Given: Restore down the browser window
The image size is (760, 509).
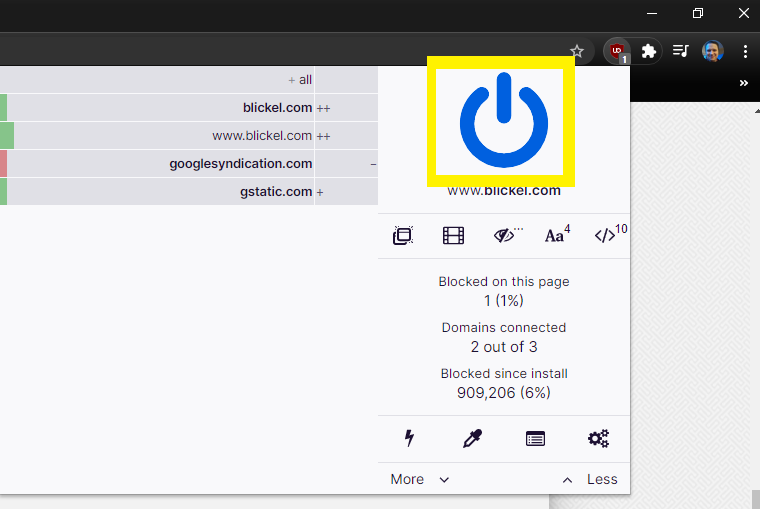Looking at the screenshot, I should tap(697, 13).
